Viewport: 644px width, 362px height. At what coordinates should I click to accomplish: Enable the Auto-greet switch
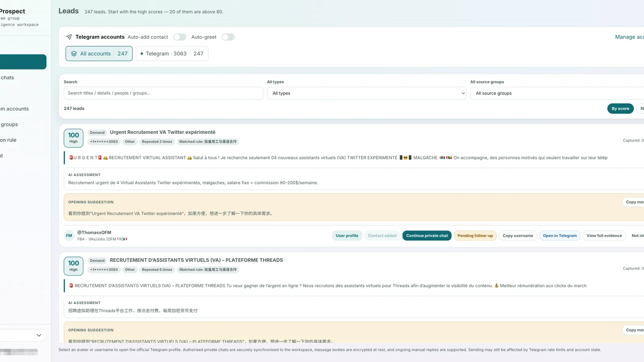228,37
